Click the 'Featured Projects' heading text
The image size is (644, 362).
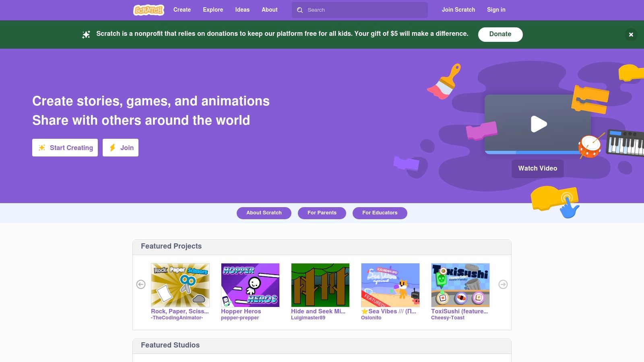[171, 246]
